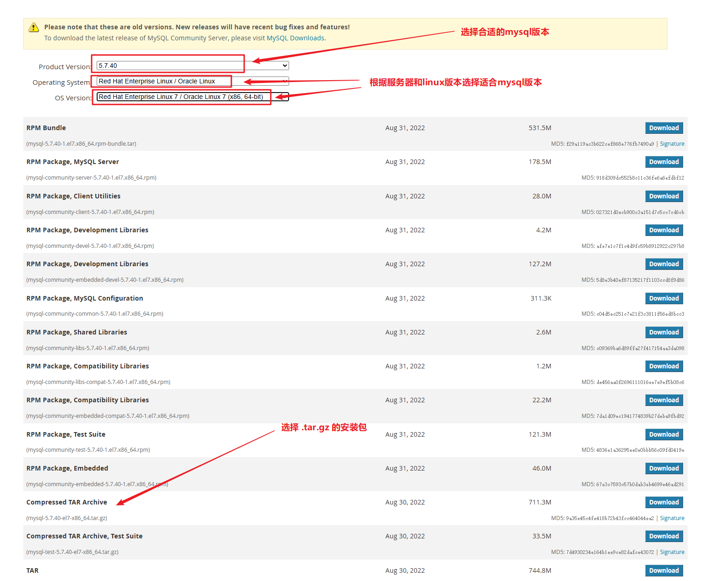
Task: Download RPM Package, Shared Libraries
Action: (664, 332)
